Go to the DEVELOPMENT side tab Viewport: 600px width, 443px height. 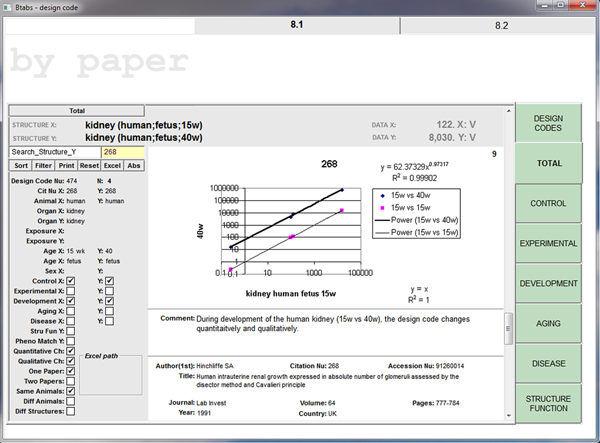[548, 283]
